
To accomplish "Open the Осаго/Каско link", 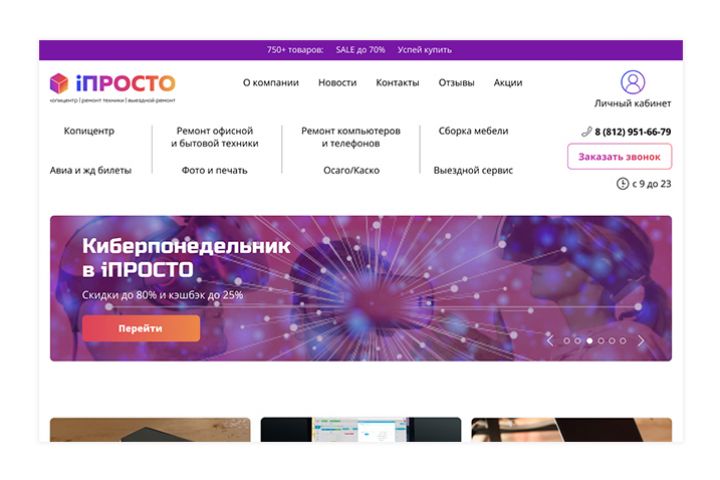I will [351, 170].
